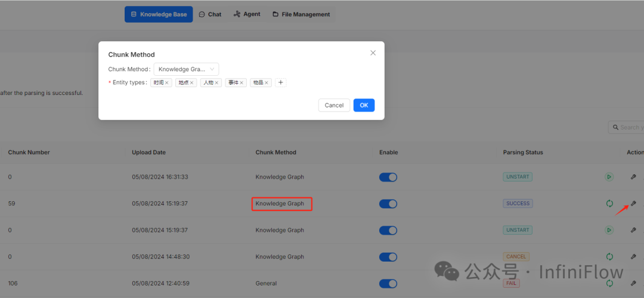Close the Chunk Method dialog with X
The image size is (644, 298).
coord(373,53)
